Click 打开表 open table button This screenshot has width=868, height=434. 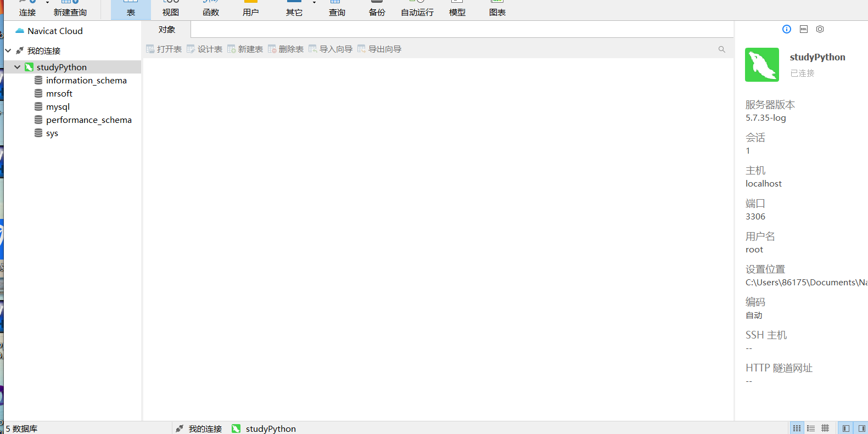pyautogui.click(x=164, y=49)
